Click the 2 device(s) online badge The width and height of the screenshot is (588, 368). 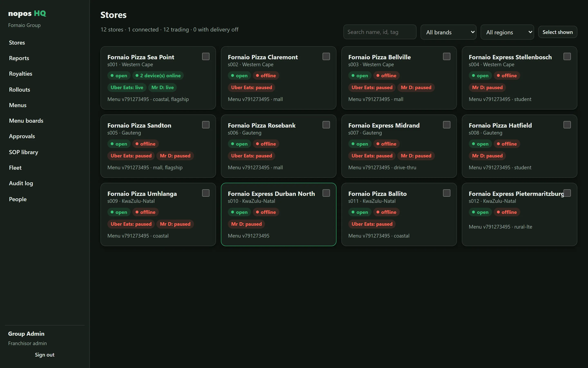coord(158,76)
